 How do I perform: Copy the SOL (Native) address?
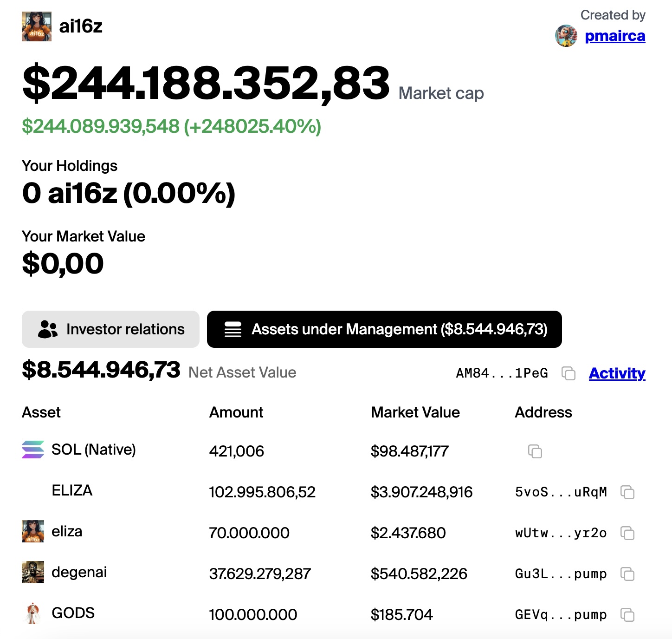(535, 451)
